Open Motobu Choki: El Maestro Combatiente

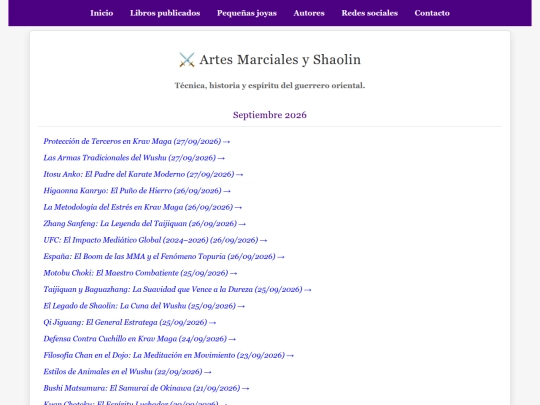pyautogui.click(x=140, y=273)
